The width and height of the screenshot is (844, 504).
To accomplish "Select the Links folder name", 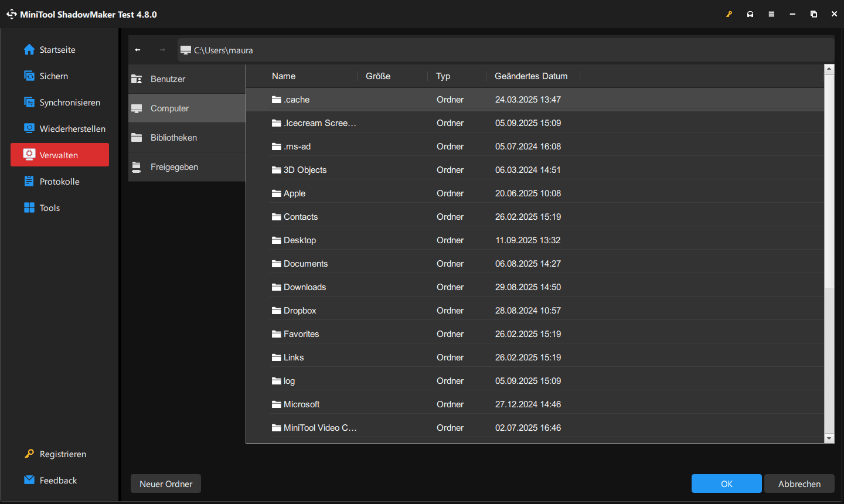I will 294,357.
